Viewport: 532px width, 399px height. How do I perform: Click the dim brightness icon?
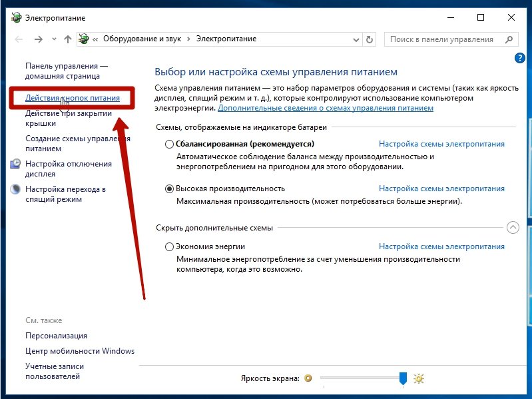[x=308, y=378]
